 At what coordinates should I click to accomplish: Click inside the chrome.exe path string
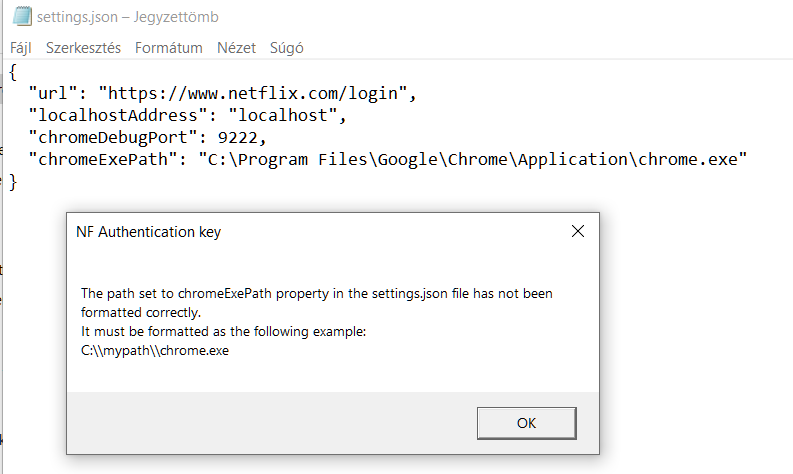click(473, 159)
